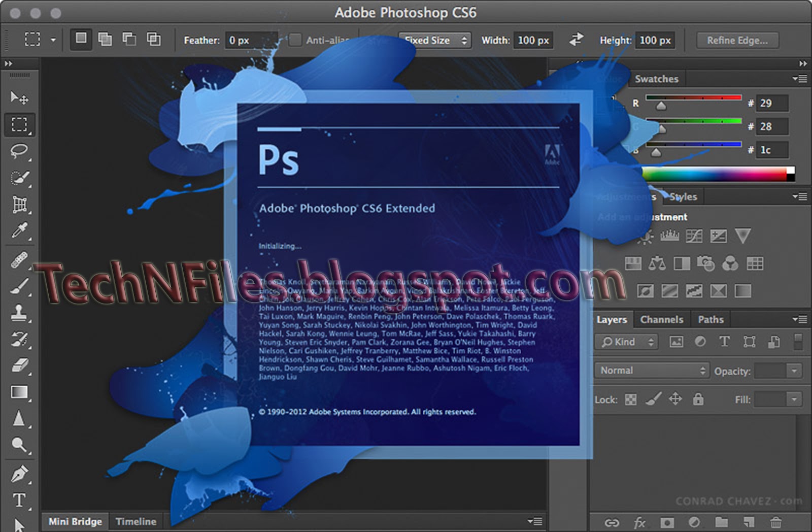
Task: Click the Delete layer trash icon
Action: [x=775, y=522]
